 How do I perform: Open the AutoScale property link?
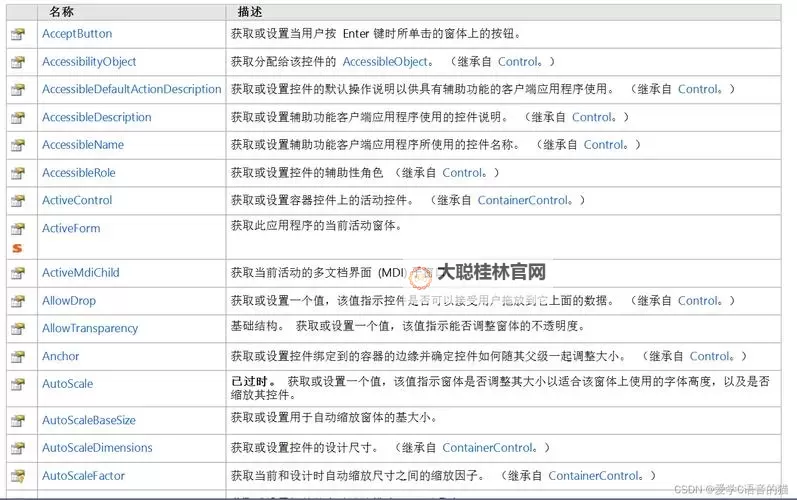coord(68,384)
